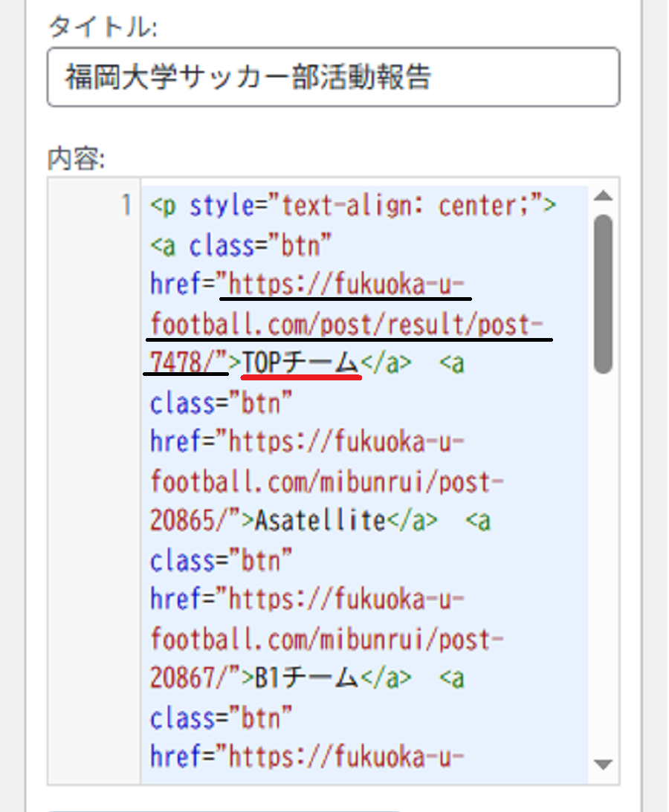
Task: Click football.com/mibunrui/post- above 20867
Action: 326,640
